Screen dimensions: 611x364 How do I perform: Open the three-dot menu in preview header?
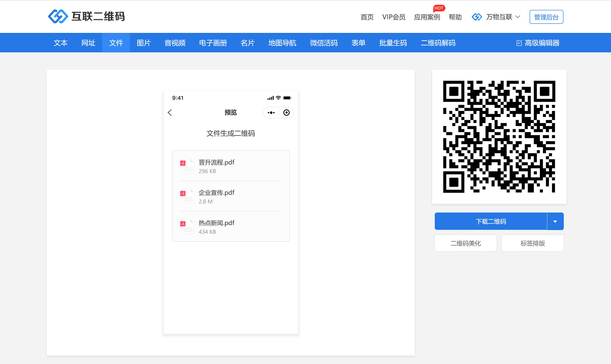pos(271,113)
